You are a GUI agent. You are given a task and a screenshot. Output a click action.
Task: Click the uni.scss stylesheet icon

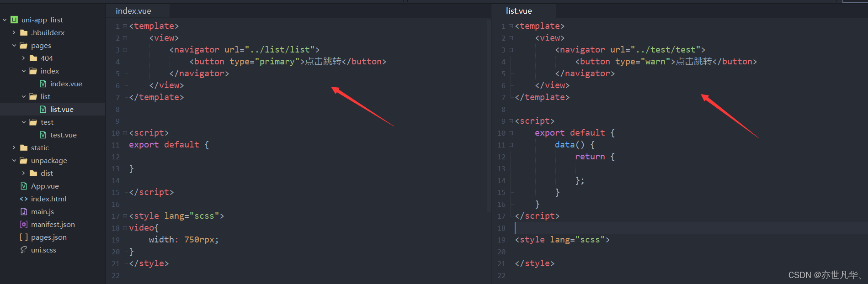(x=24, y=250)
